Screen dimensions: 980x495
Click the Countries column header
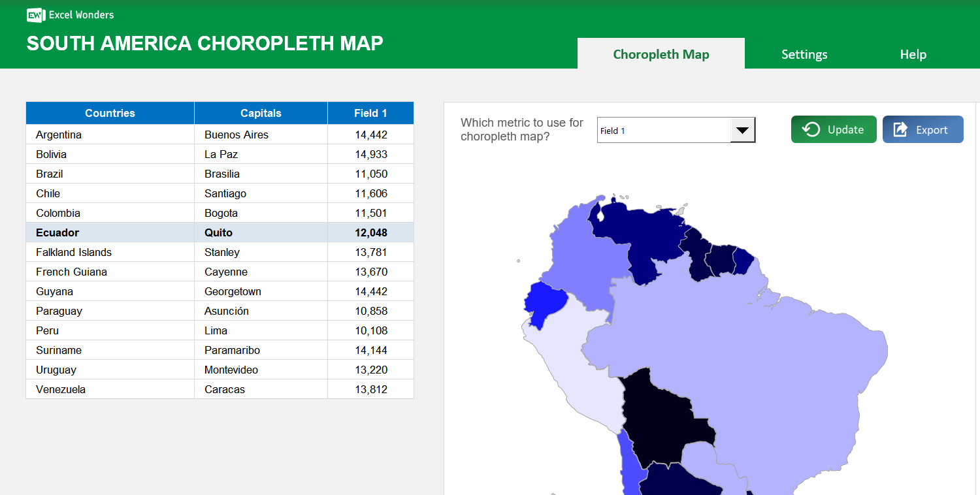point(110,113)
